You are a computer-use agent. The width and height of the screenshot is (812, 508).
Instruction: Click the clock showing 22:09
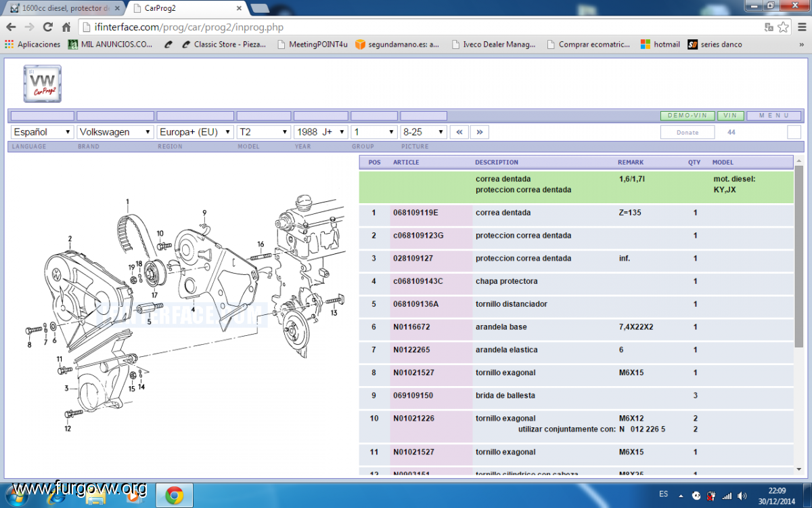(x=777, y=490)
